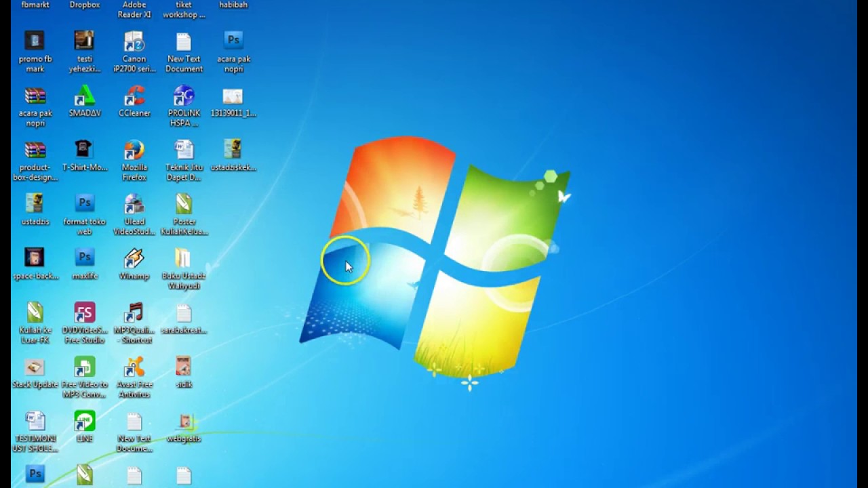The width and height of the screenshot is (868, 488).
Task: Open the sidik image file
Action: tap(184, 367)
